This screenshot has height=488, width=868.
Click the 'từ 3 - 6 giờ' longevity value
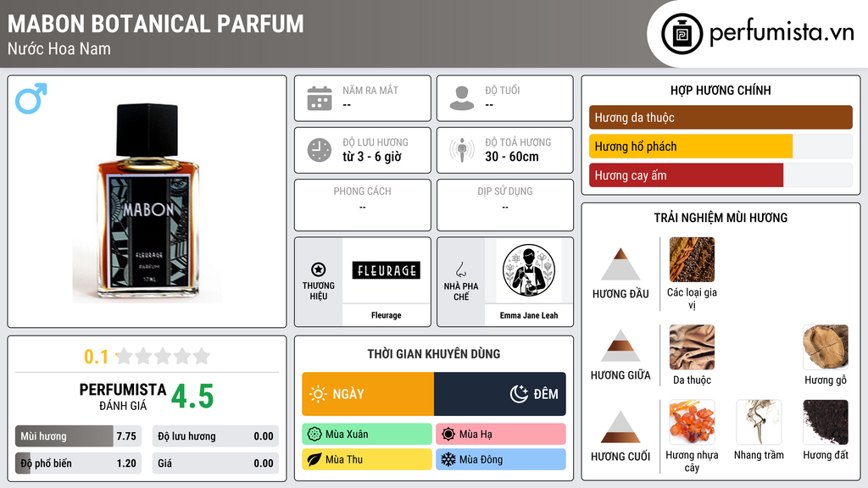coord(372,157)
